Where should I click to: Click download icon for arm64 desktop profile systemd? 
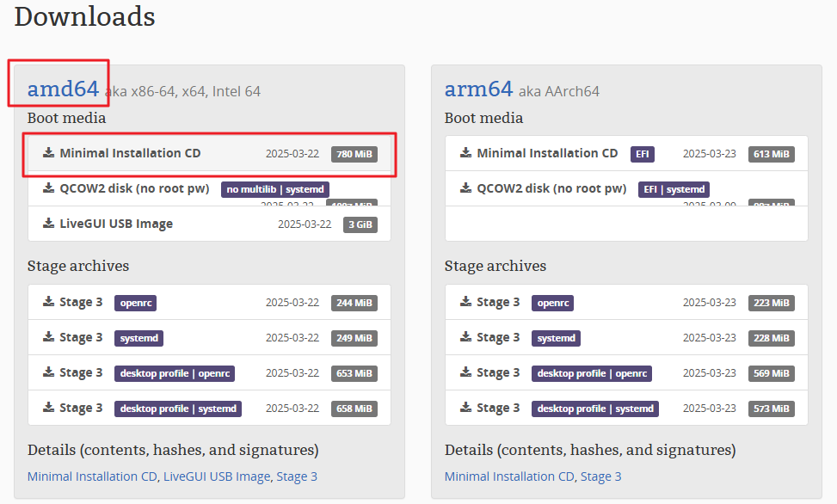(x=466, y=408)
